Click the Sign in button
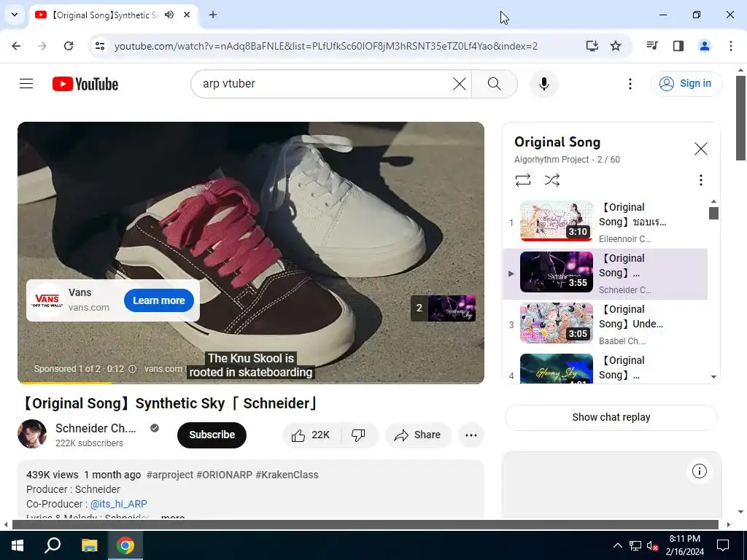The height and width of the screenshot is (560, 747). 686,84
